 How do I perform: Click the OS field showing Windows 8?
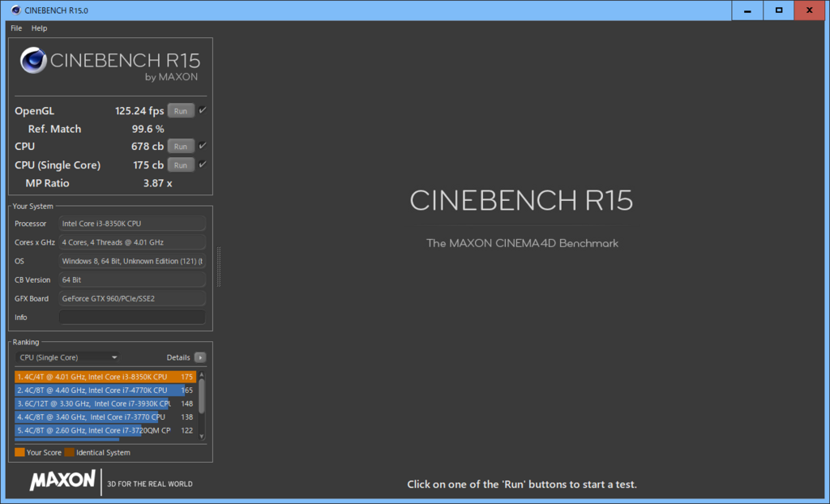pos(132,261)
